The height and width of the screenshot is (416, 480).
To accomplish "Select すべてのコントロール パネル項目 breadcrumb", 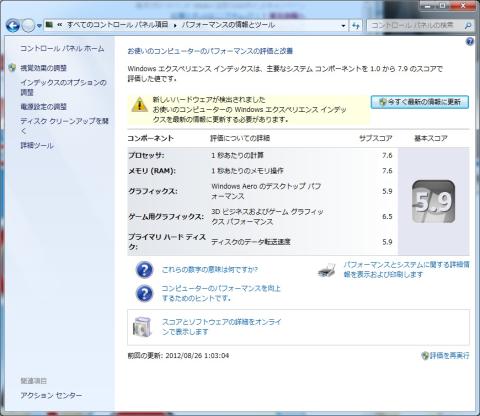I will (117, 25).
